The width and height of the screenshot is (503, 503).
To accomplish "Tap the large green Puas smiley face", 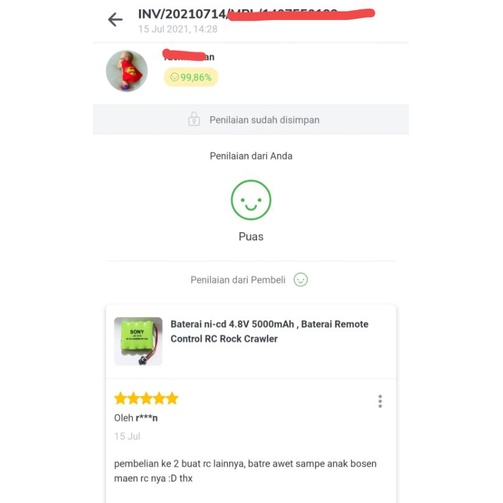I will pyautogui.click(x=251, y=200).
